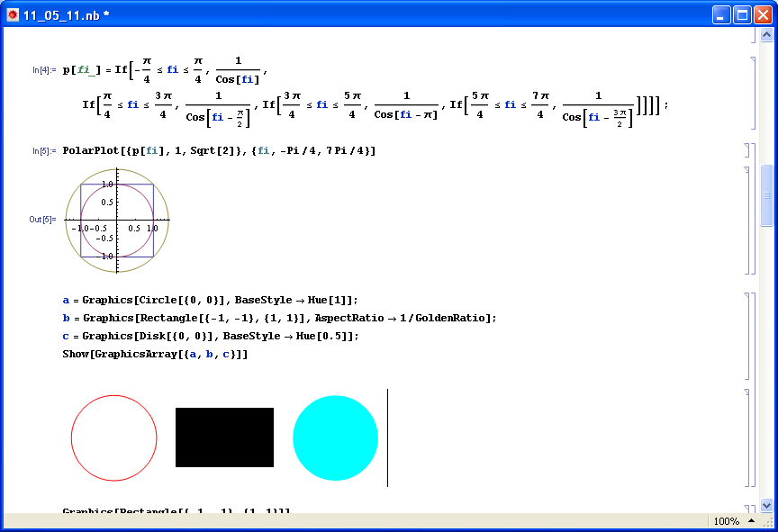Click line defining b = Graphics[Rectangle
Image resolution: width=778 pixels, height=532 pixels.
(279, 318)
